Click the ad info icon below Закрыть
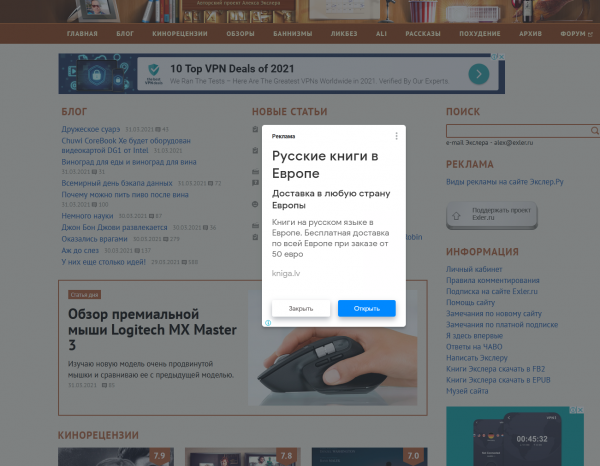This screenshot has height=466, width=600. (x=267, y=322)
